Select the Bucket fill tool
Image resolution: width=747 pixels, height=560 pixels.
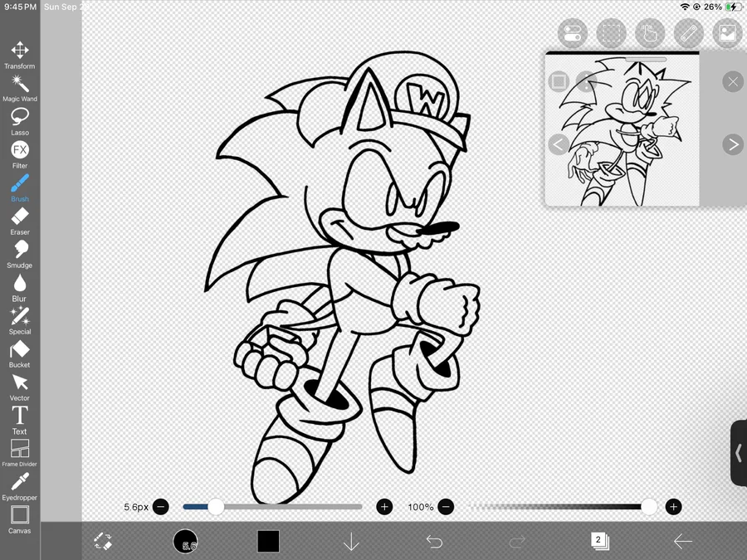20,354
